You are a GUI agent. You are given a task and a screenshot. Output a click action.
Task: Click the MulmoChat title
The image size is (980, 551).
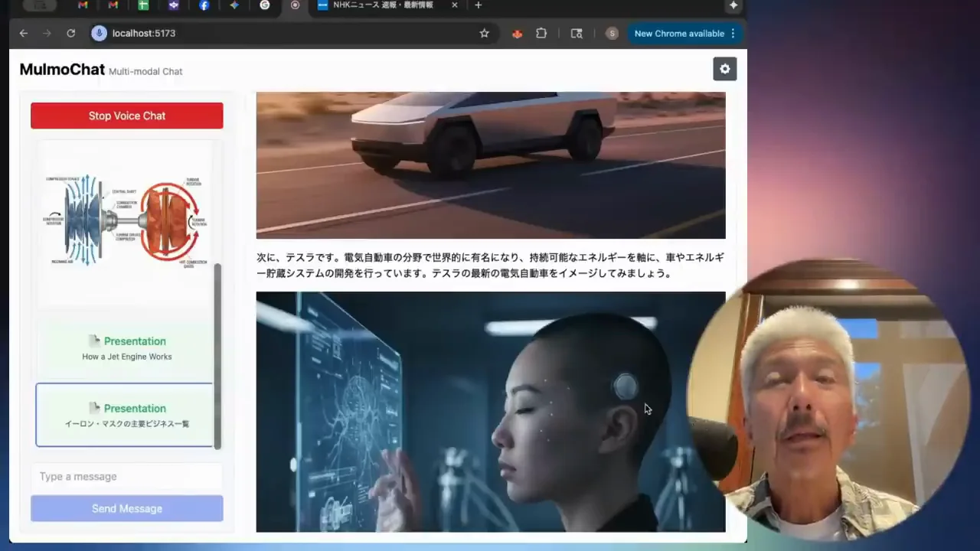tap(62, 70)
